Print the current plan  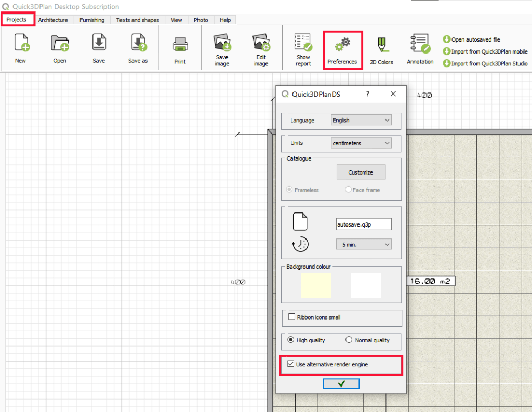click(x=180, y=44)
